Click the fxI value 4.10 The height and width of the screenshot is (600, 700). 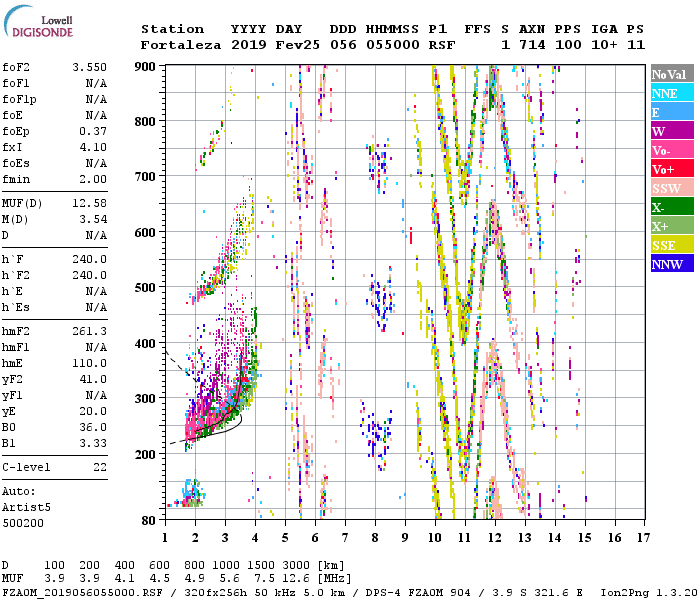(x=93, y=147)
